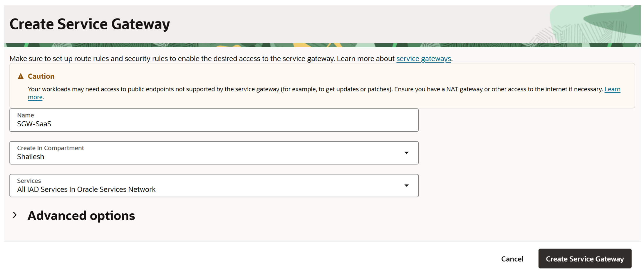This screenshot has height=275, width=644.
Task: Click the Caution warning triangle icon
Action: point(21,76)
